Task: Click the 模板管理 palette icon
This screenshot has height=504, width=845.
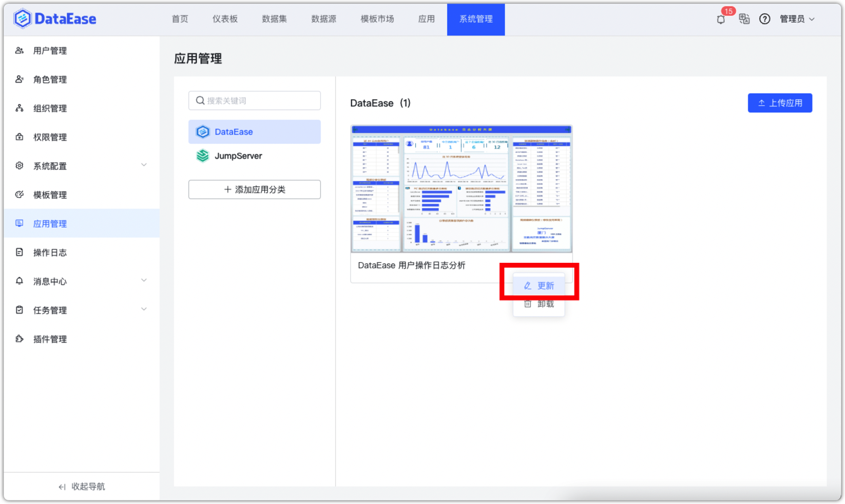Action: click(x=19, y=195)
